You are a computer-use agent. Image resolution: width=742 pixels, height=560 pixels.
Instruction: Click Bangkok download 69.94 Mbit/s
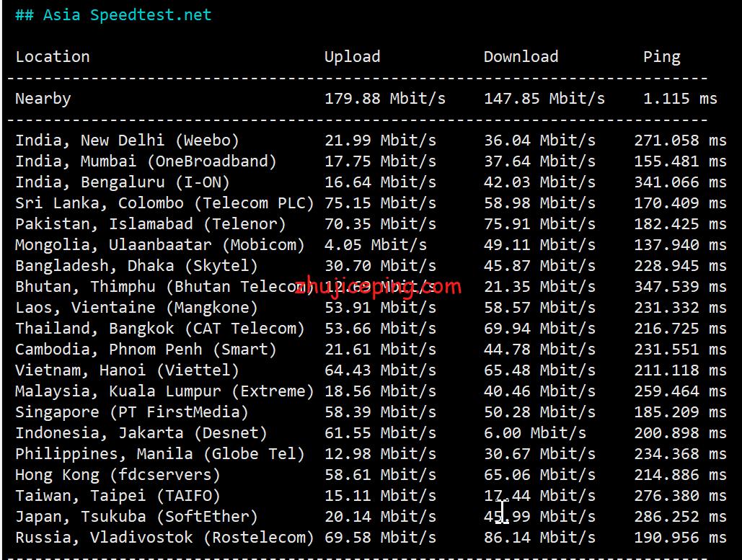point(539,328)
